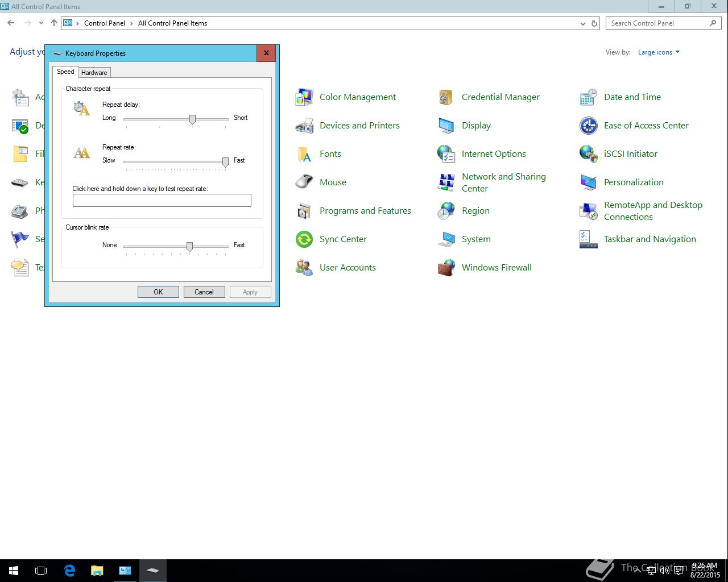Screen dimensions: 728x582
Task: Click the Repeat rate slider thumb
Action: [x=225, y=162]
